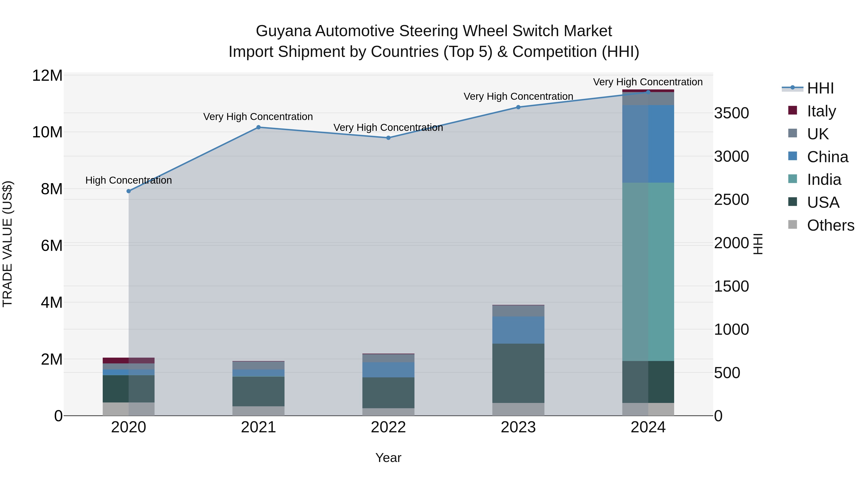Screen dimensions: 868x488
Task: Click the 8M left axis tick label
Action: coord(52,189)
